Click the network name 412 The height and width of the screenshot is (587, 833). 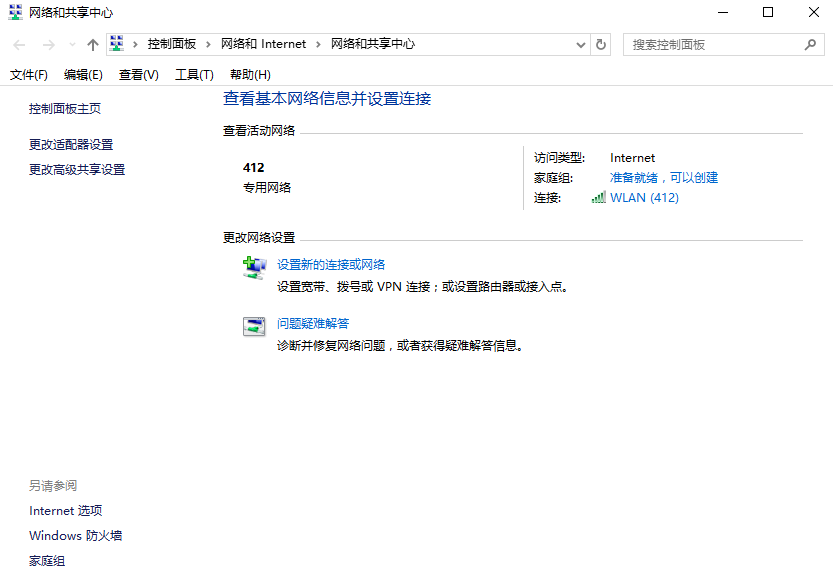[x=253, y=168]
